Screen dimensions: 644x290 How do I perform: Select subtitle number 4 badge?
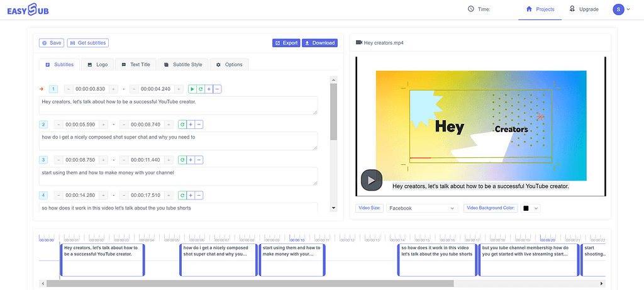43,195
